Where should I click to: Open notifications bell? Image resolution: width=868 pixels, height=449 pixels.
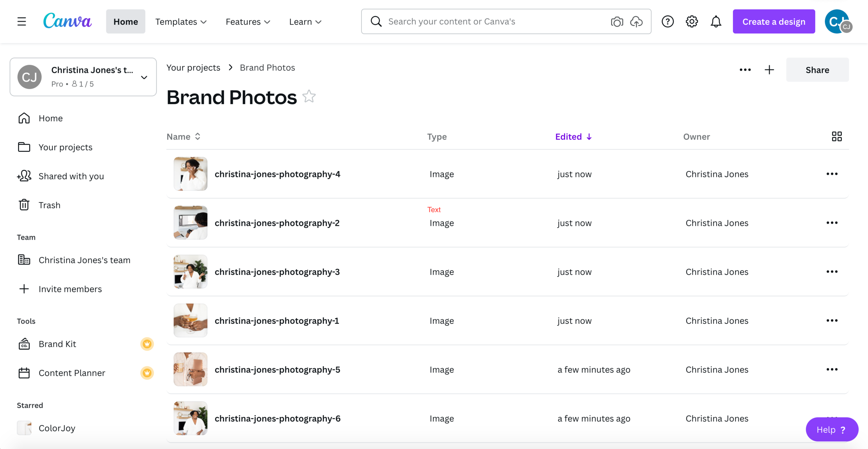[716, 22]
